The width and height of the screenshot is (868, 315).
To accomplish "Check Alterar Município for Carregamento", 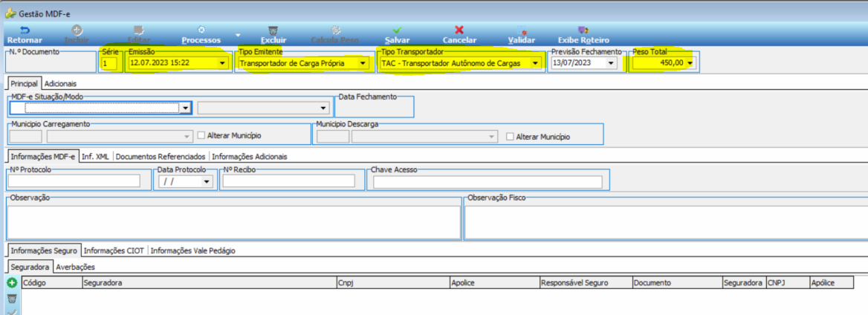I will pos(201,135).
